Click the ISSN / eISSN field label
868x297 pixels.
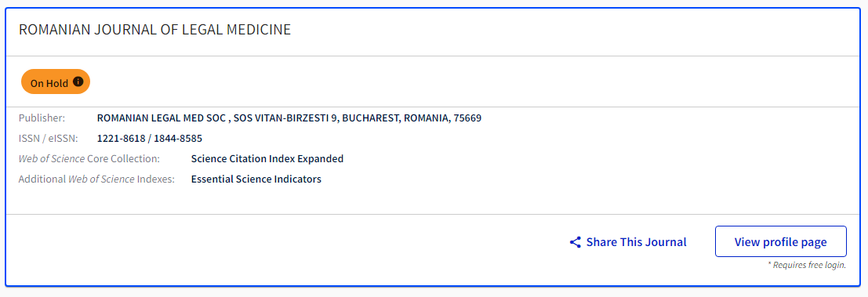(x=49, y=138)
